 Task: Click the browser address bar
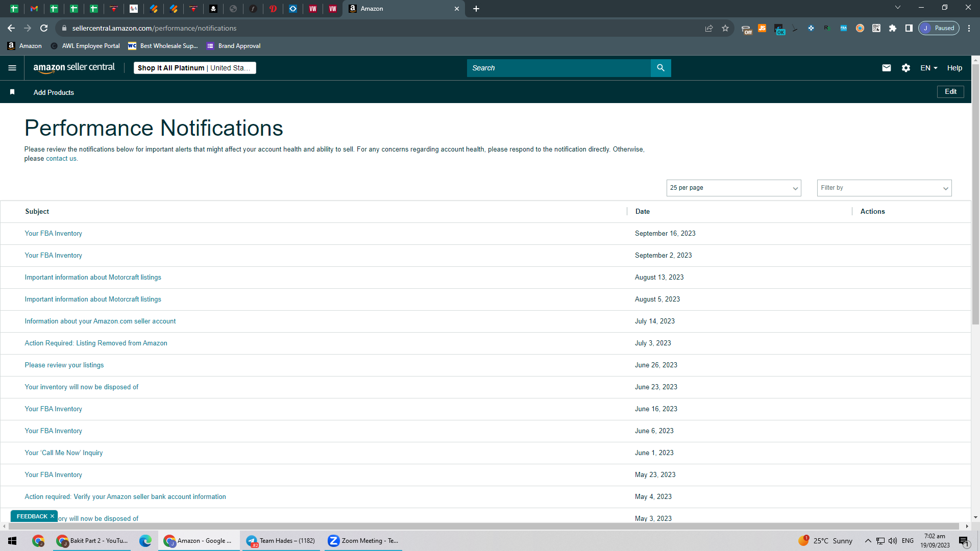(383, 28)
